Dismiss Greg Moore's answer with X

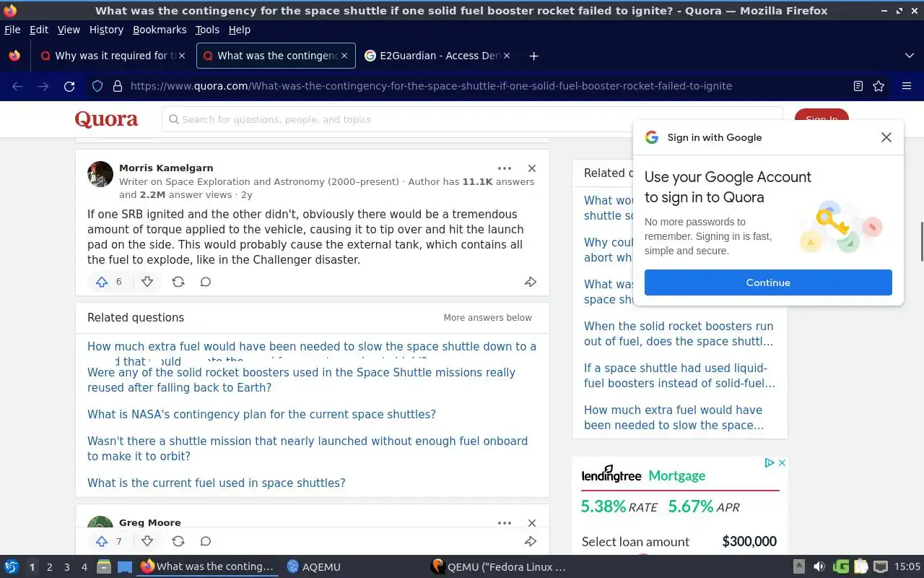click(532, 523)
